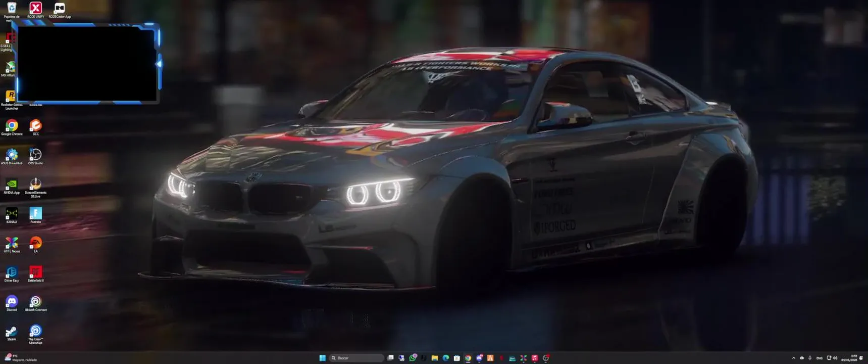Screen dimensions: 868x364
Task: Launch the Steam desktop shortcut
Action: (12, 332)
